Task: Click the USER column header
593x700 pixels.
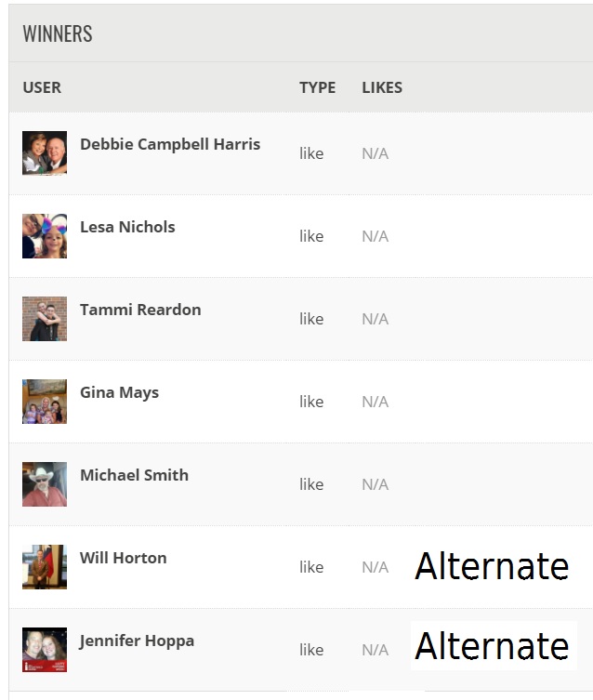Action: click(x=42, y=87)
